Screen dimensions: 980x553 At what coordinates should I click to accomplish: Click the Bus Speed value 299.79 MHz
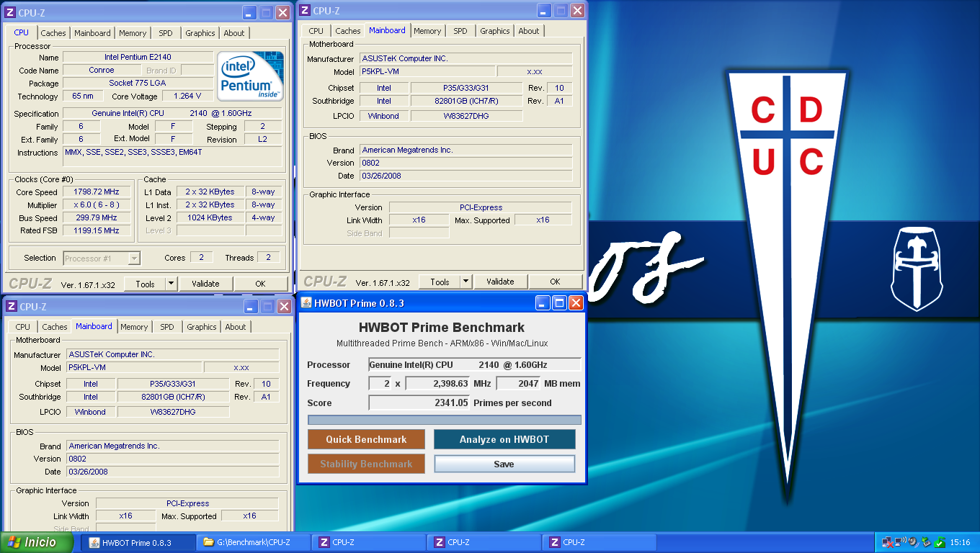pyautogui.click(x=97, y=217)
